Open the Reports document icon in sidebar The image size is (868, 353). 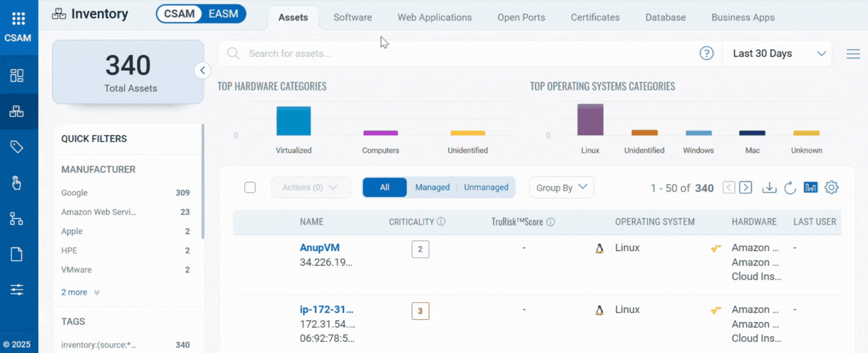click(x=17, y=254)
